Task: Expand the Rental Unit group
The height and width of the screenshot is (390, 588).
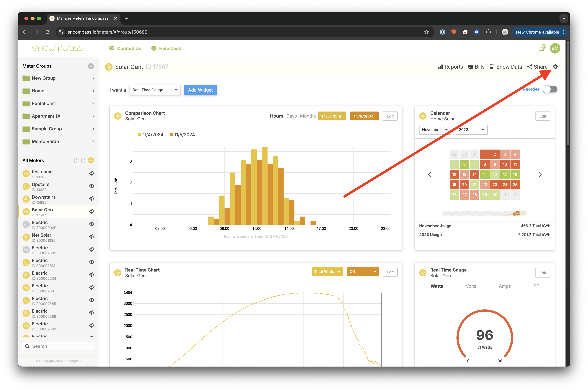Action: pyautogui.click(x=93, y=103)
